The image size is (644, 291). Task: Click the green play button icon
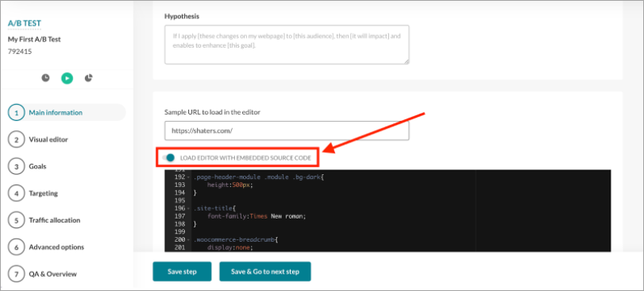[67, 78]
